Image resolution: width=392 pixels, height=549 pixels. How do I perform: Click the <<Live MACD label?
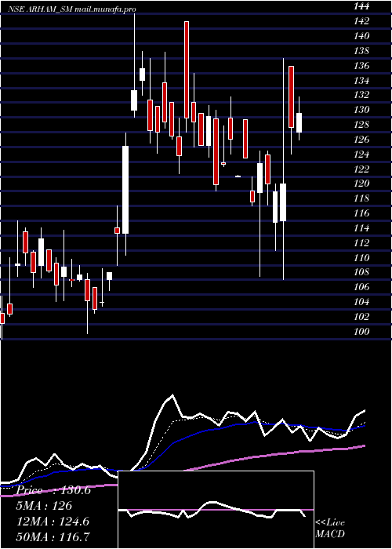point(330,528)
